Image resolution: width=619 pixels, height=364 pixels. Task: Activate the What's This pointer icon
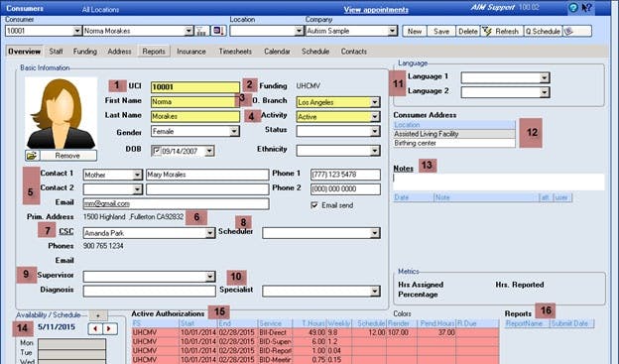(x=586, y=8)
